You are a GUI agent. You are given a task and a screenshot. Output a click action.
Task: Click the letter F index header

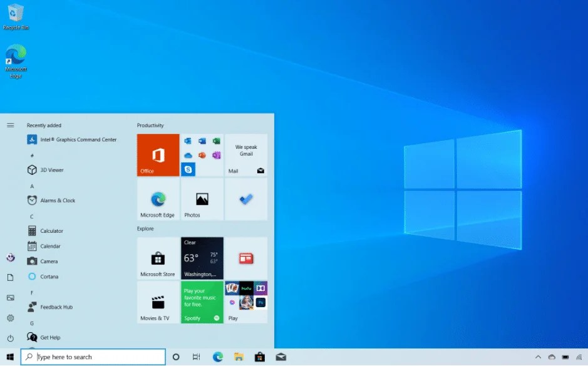32,293
